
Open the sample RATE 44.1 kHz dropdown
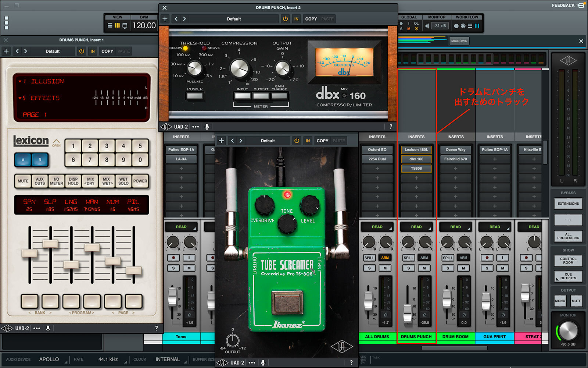coord(108,359)
